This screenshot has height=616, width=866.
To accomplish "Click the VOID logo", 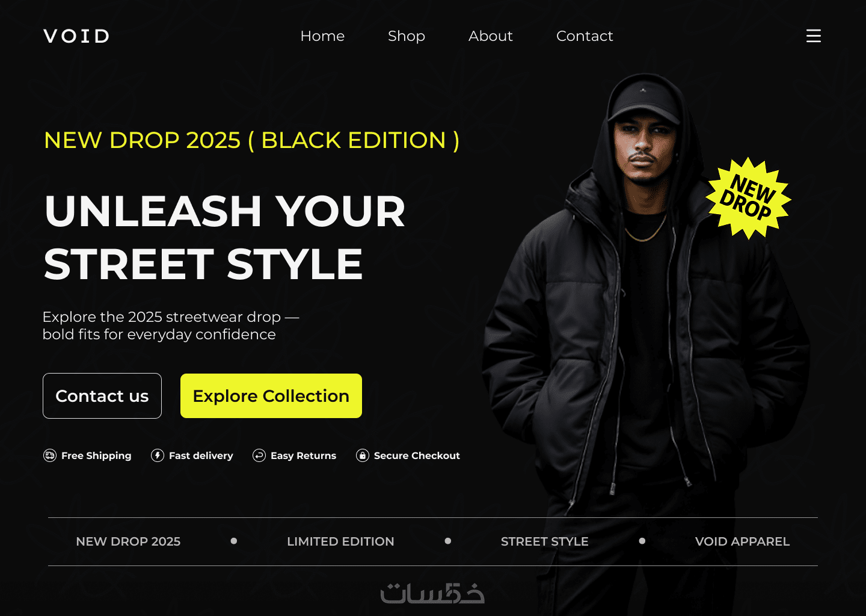I will pos(76,36).
